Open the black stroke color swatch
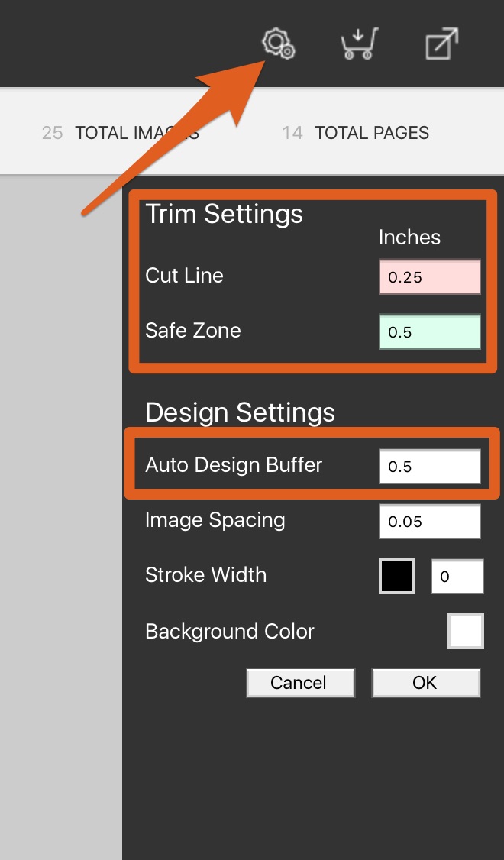 click(397, 576)
